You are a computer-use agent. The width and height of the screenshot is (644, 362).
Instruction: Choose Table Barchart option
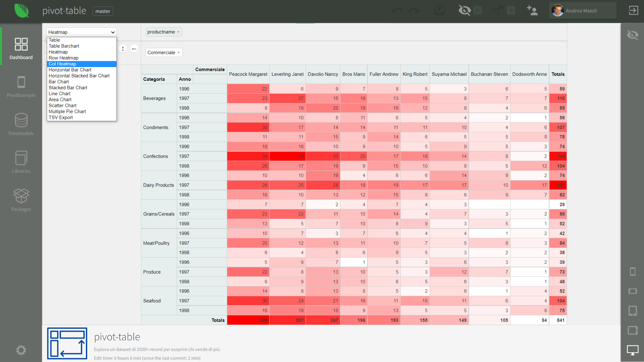(82, 46)
